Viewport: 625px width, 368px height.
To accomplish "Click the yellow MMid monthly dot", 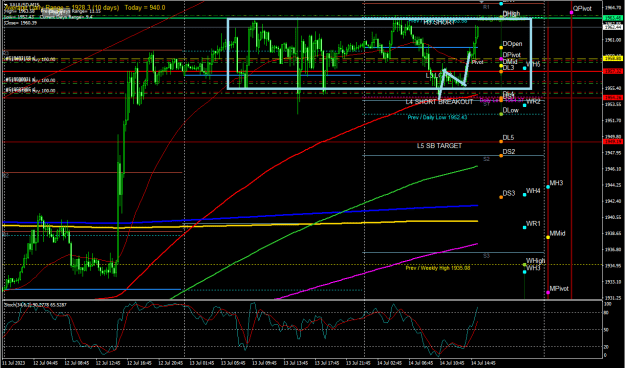I will click(x=548, y=237).
